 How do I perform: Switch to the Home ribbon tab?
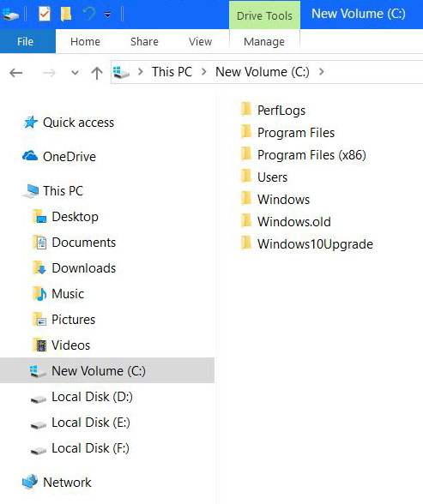coord(85,41)
